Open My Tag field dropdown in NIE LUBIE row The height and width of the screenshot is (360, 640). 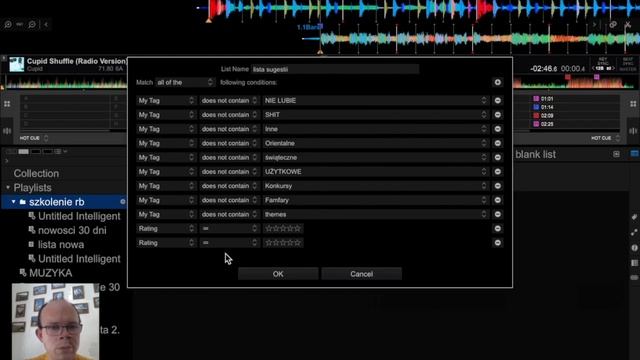click(x=166, y=100)
